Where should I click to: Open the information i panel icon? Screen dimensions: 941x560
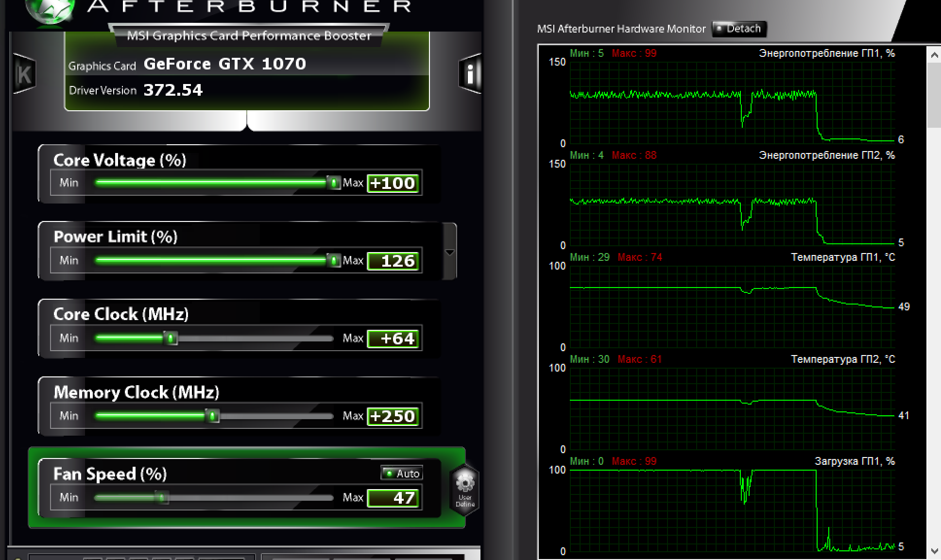click(x=469, y=74)
